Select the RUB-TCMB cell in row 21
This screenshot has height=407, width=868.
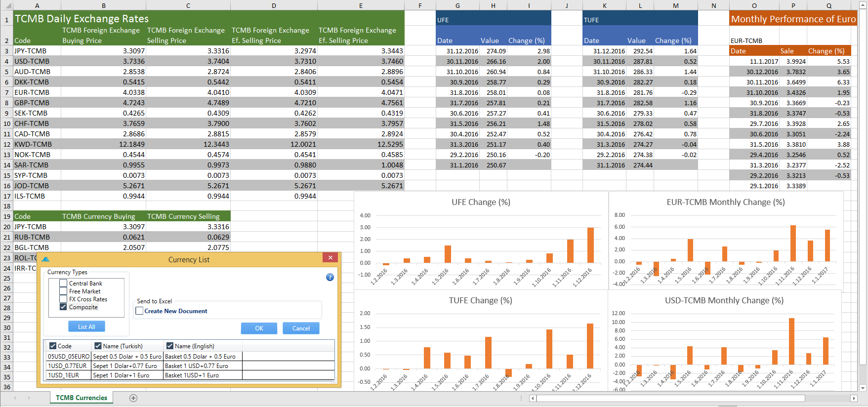[x=37, y=237]
